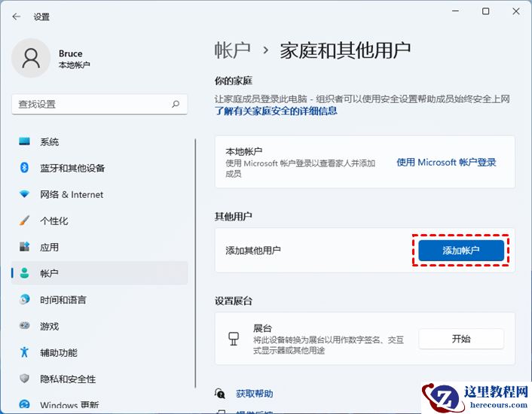
Task: Minimize the 设置 window
Action: (x=455, y=11)
